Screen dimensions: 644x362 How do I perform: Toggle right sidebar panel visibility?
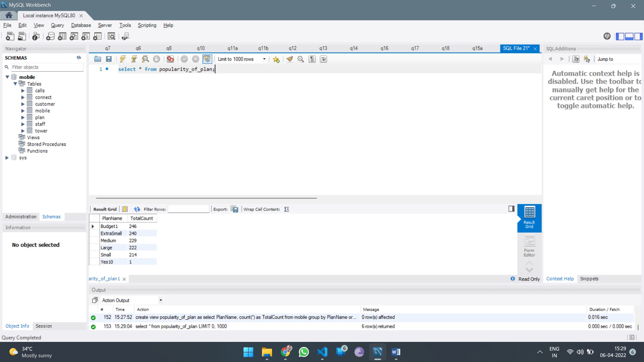[x=638, y=36]
